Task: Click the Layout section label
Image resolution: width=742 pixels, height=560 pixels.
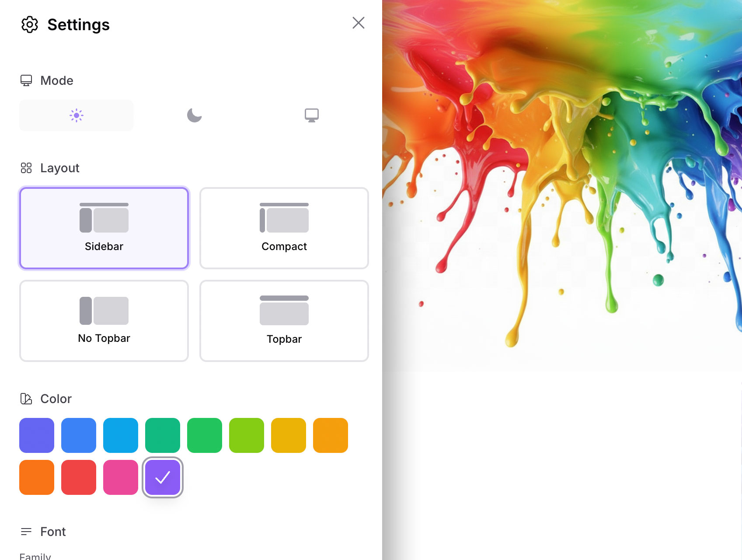Action: [60, 168]
